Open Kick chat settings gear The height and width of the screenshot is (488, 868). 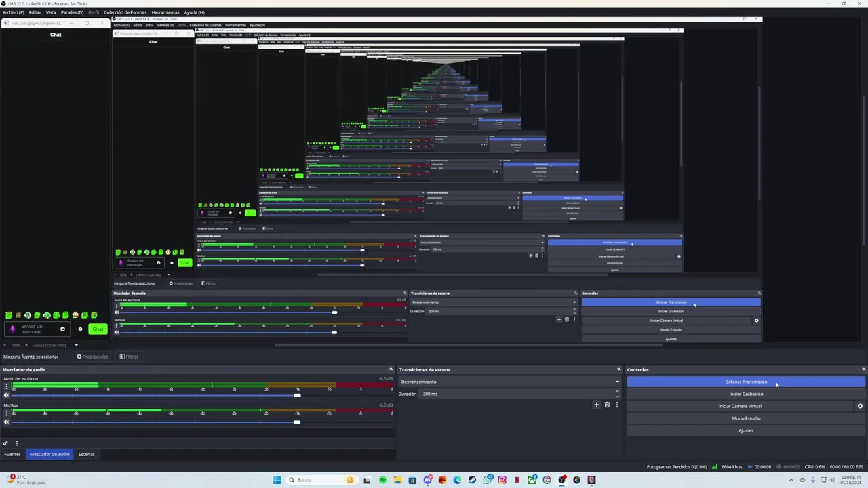pos(80,329)
